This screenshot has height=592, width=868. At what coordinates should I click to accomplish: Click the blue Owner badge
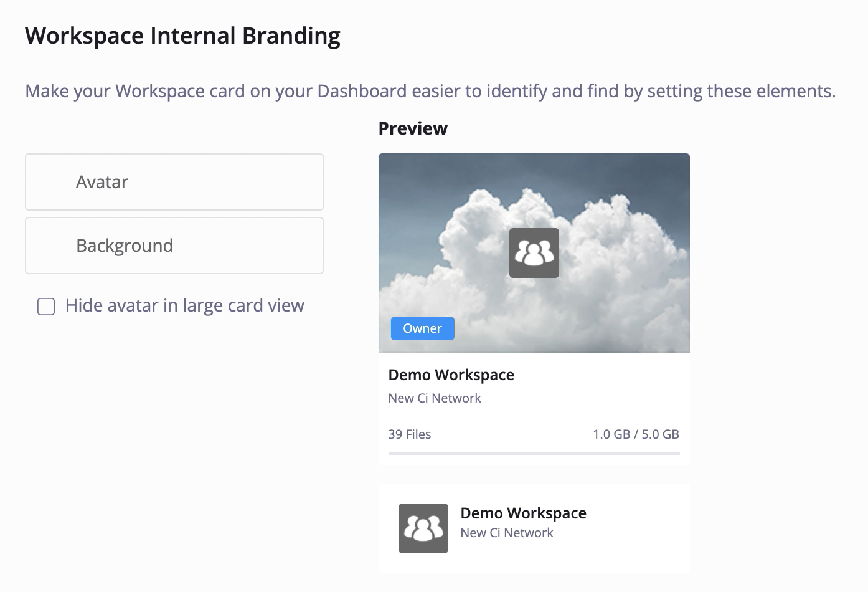[423, 328]
